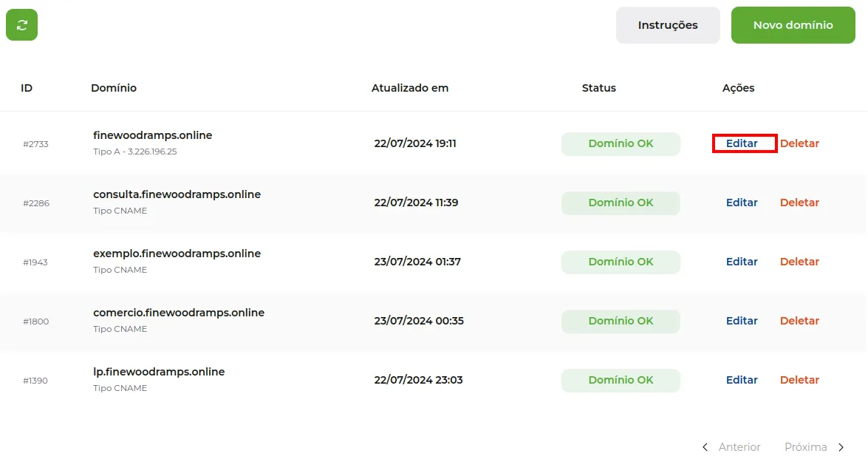The height and width of the screenshot is (476, 868).
Task: Edit lp.finewoodramps.online domain
Action: (742, 380)
